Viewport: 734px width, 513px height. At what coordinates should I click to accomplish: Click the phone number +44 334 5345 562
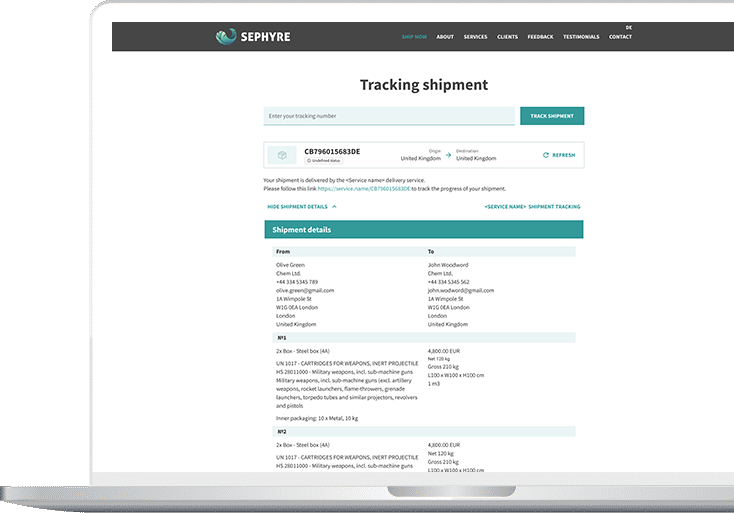coord(448,282)
